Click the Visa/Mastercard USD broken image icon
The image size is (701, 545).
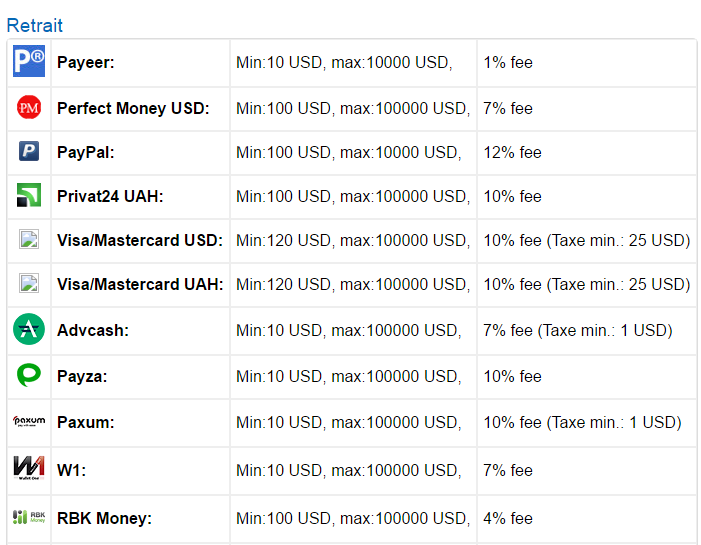[29, 240]
